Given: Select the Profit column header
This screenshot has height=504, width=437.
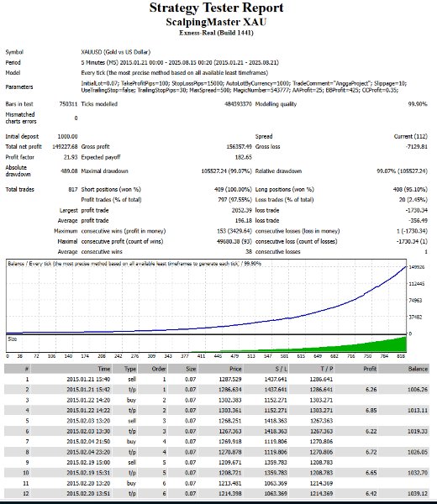Looking at the screenshot, I should coord(370,369).
